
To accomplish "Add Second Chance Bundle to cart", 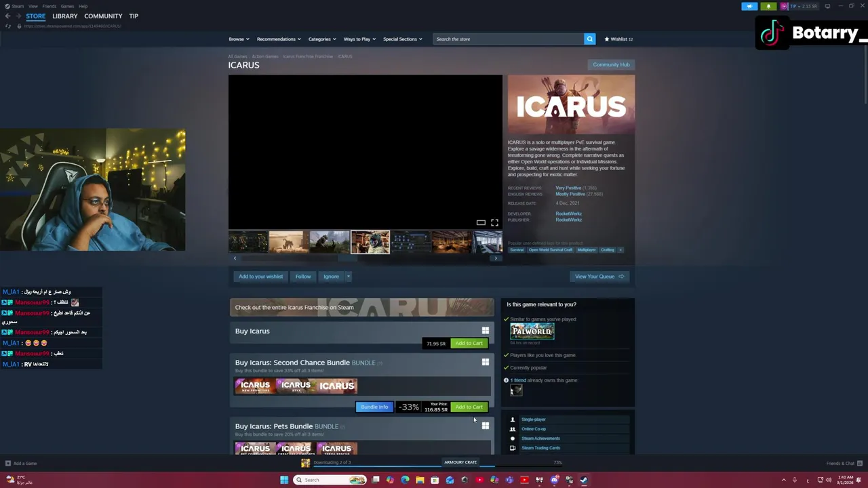I will (x=469, y=407).
